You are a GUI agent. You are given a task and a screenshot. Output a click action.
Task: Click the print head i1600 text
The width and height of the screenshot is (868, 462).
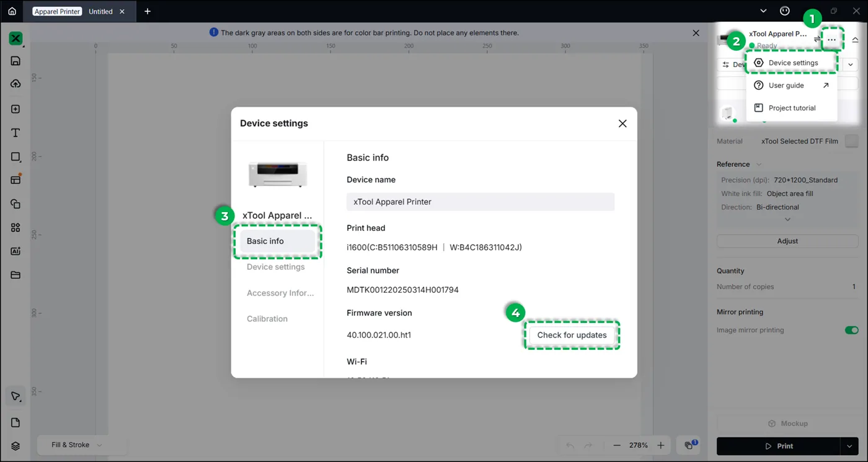pos(434,247)
